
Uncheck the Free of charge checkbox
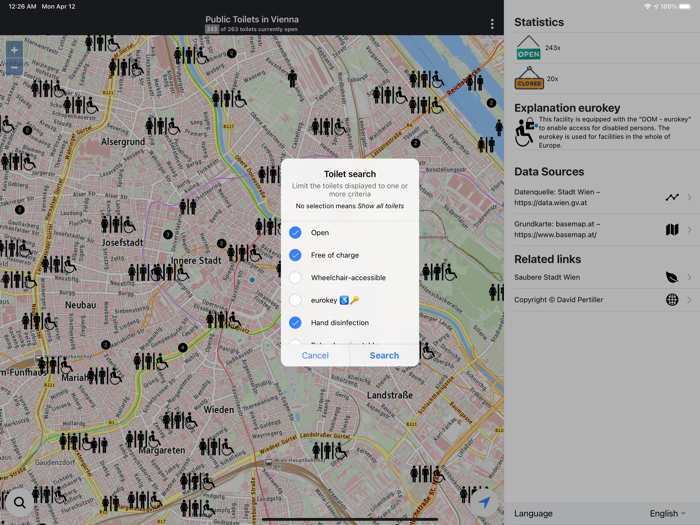pos(295,255)
